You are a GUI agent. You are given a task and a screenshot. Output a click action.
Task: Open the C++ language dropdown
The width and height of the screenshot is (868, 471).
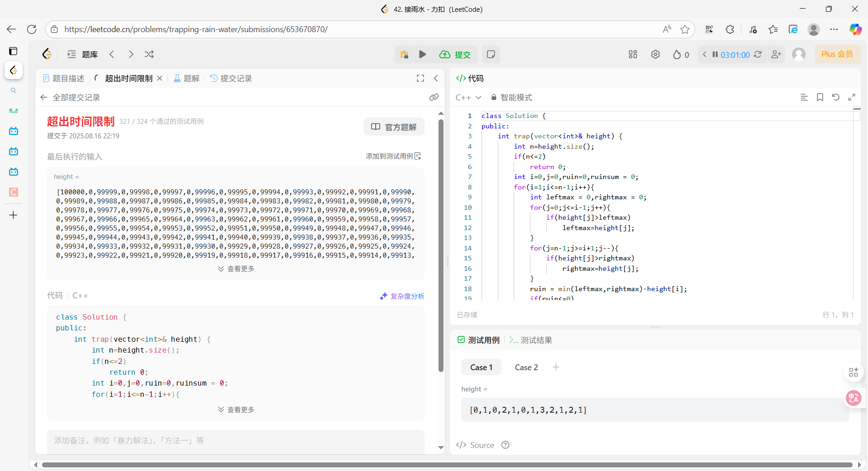[468, 97]
